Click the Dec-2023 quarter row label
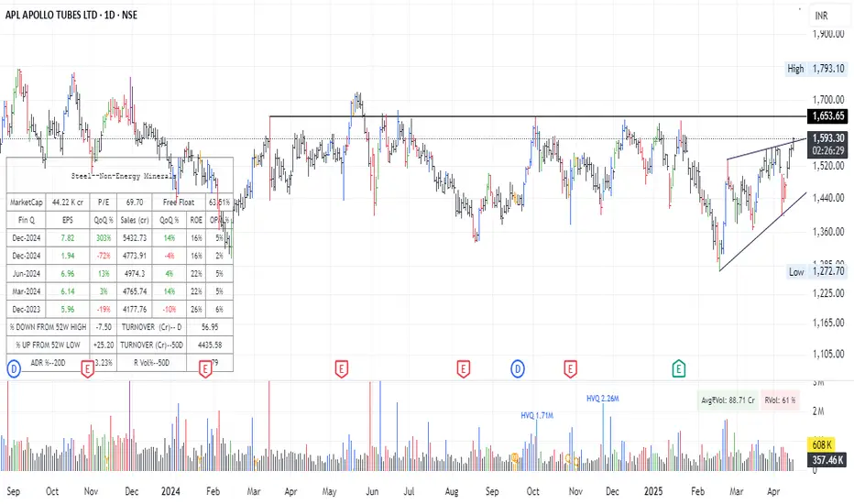854x504 pixels. [27, 309]
